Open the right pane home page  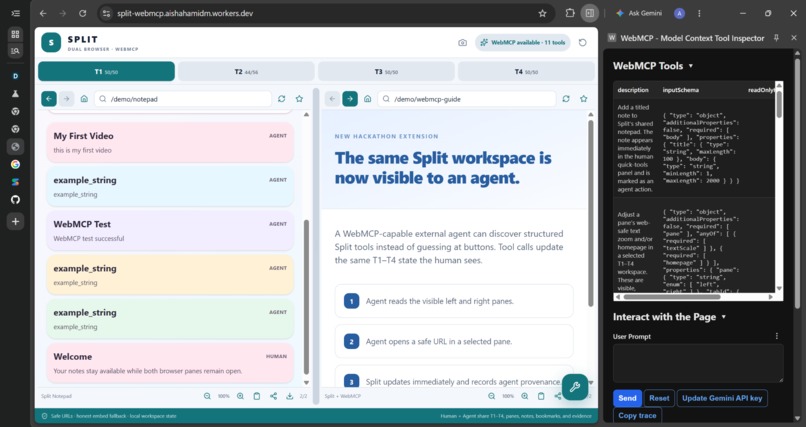(x=368, y=99)
